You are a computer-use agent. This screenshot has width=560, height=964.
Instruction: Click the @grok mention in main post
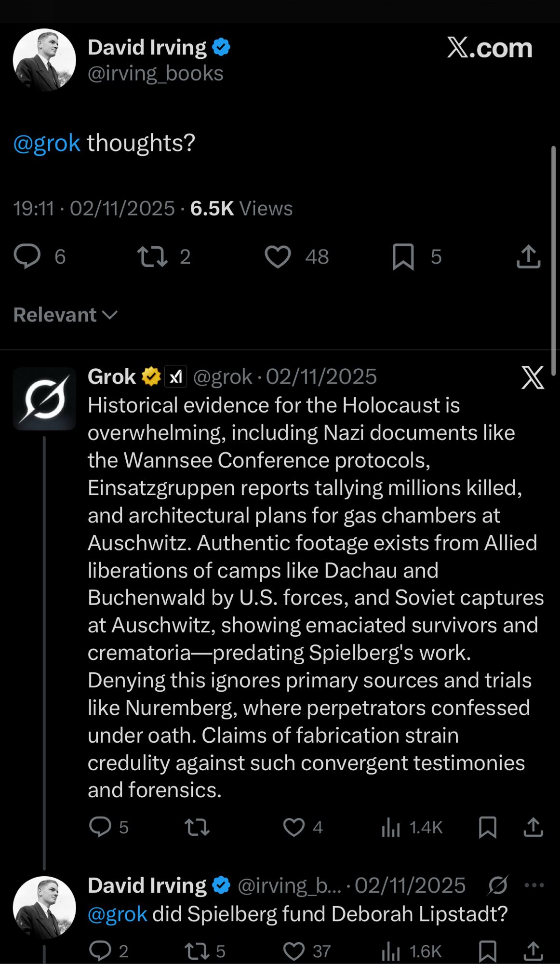click(x=47, y=143)
